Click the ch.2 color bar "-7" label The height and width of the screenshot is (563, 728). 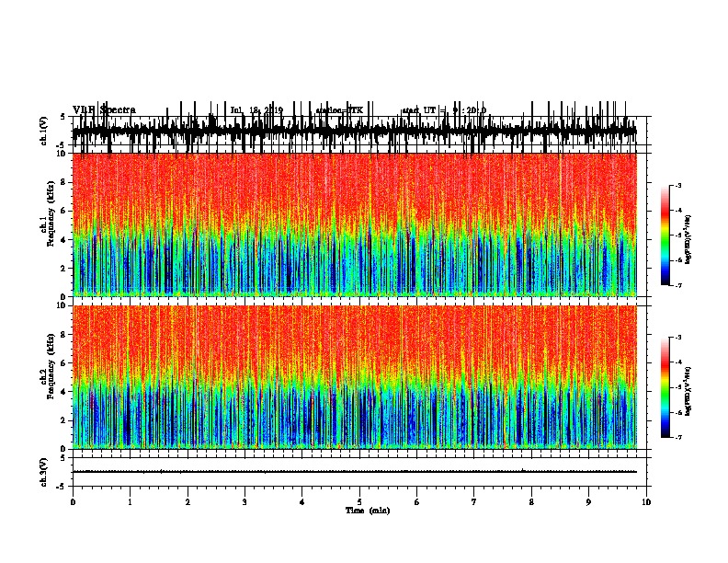678,438
